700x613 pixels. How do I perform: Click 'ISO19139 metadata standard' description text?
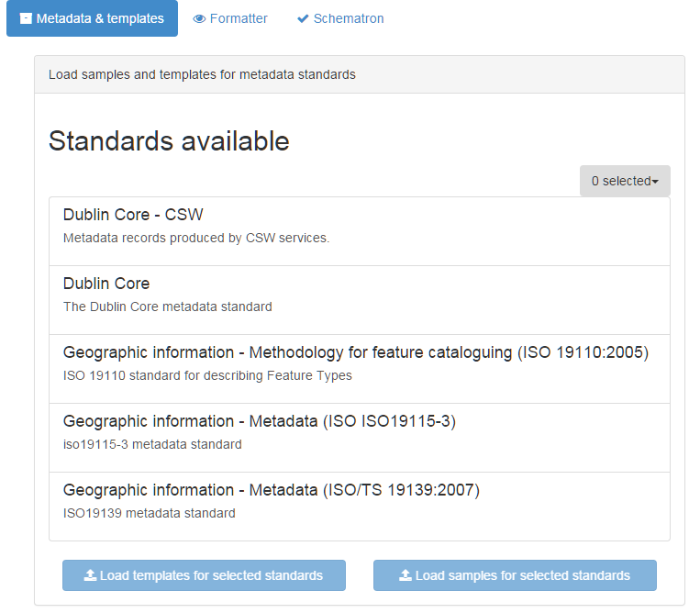(x=150, y=513)
